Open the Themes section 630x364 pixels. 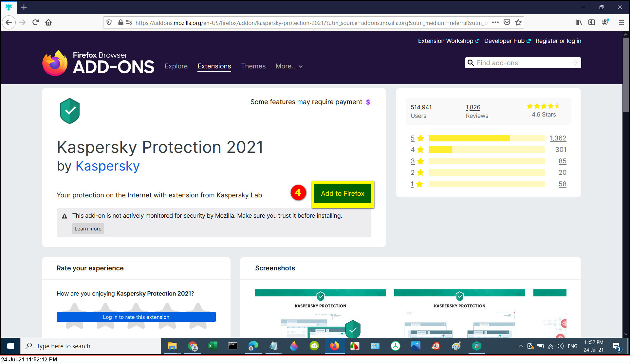point(253,66)
